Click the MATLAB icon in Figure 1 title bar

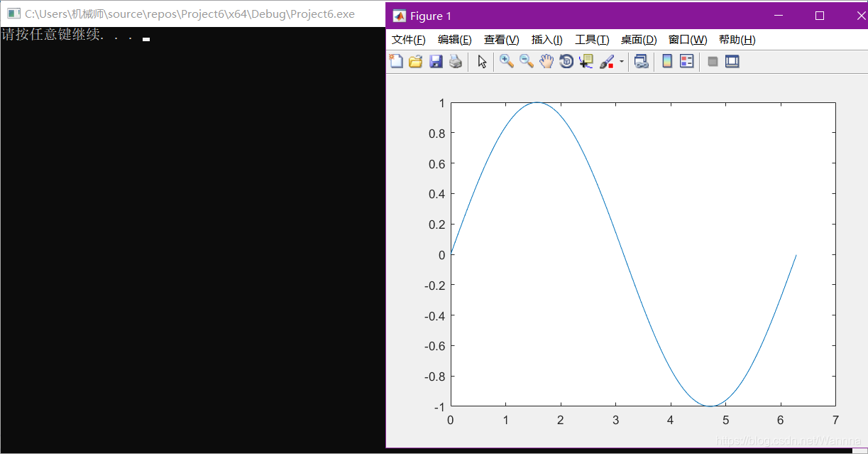coord(400,16)
